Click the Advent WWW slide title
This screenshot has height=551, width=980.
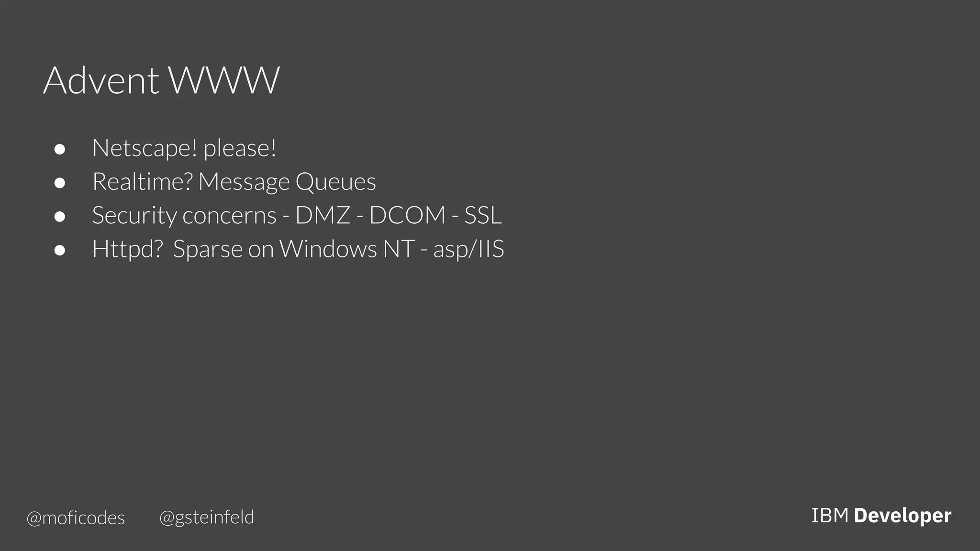click(x=161, y=80)
